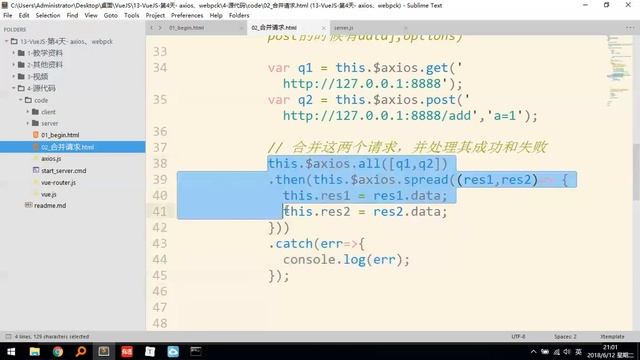Open the Help menu
The height and width of the screenshot is (360, 640).
coord(216,15)
